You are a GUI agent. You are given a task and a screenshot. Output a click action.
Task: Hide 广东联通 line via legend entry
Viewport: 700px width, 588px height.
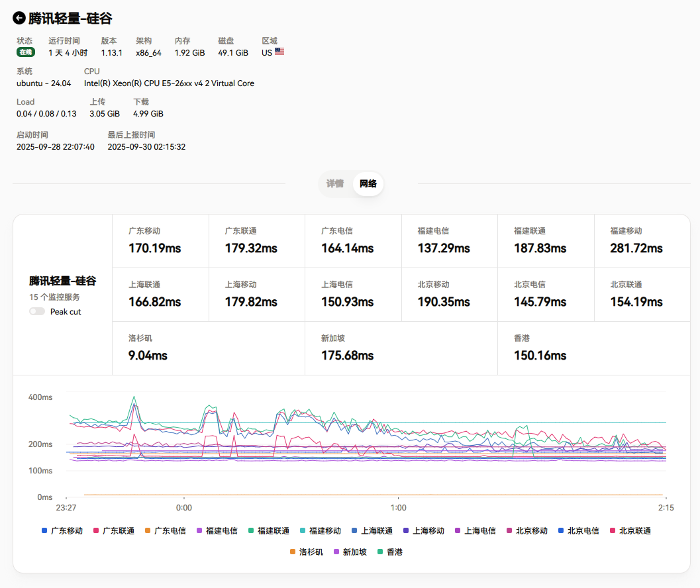coord(114,531)
